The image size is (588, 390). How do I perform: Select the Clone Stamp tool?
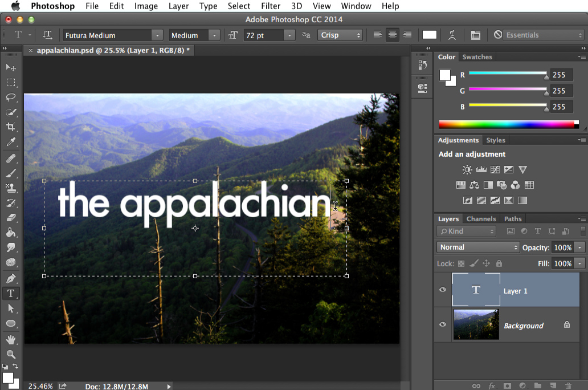coord(11,188)
